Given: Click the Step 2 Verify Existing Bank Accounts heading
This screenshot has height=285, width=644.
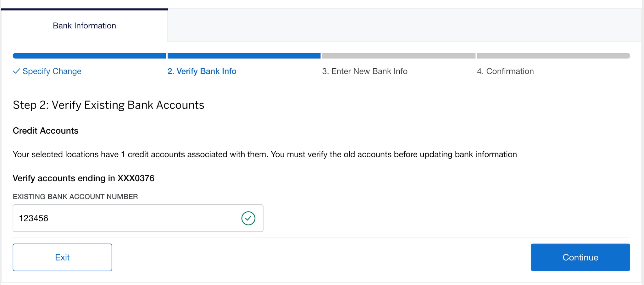Looking at the screenshot, I should click(x=108, y=105).
